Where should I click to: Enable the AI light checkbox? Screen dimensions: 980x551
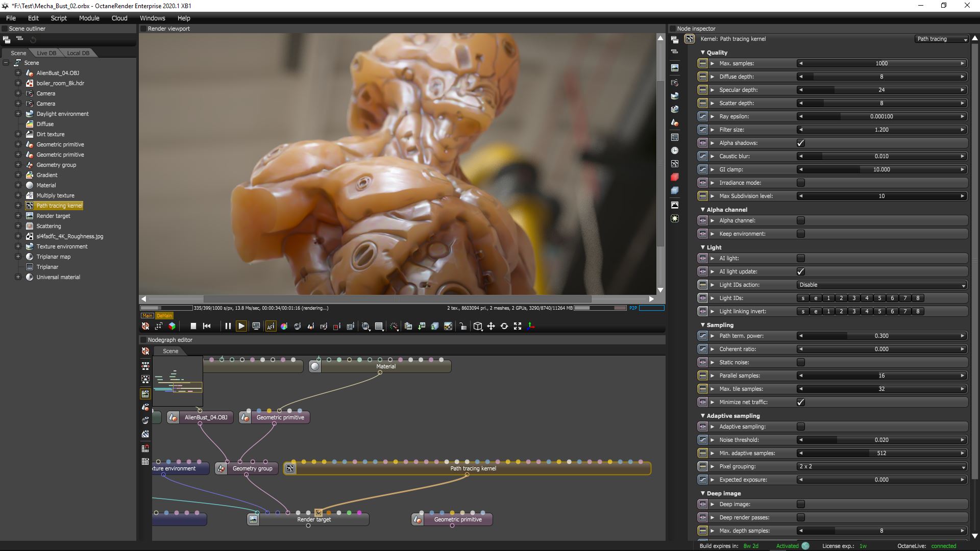[800, 258]
